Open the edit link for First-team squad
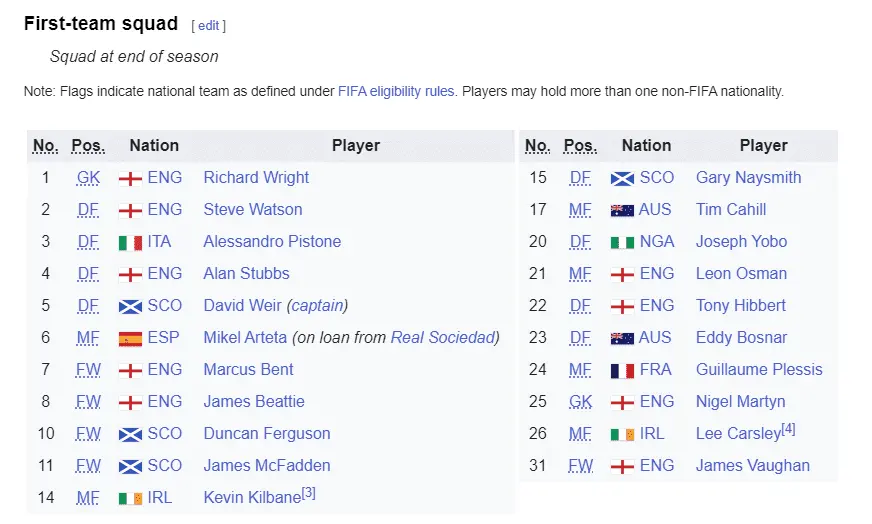This screenshot has height=524, width=872. (x=209, y=25)
